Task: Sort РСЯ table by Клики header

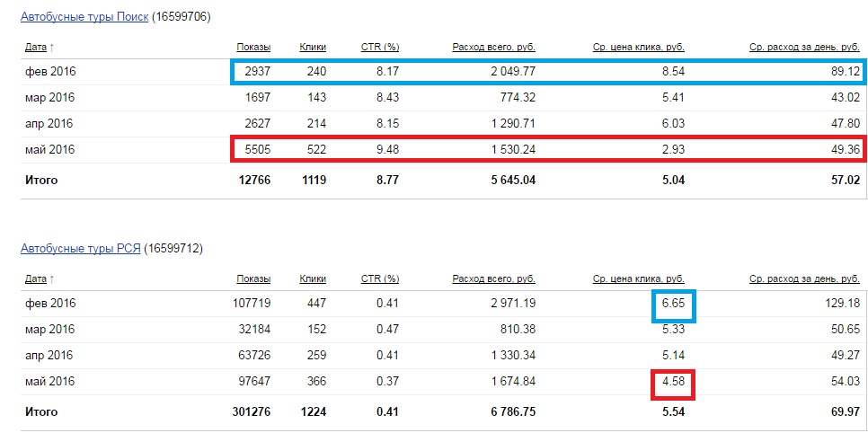Action: (x=312, y=278)
